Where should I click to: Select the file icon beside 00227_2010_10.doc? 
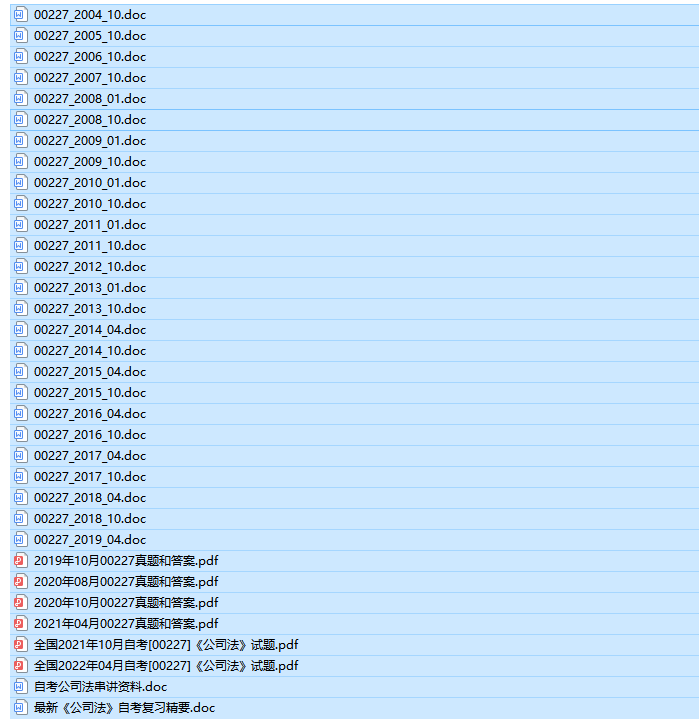click(x=20, y=204)
